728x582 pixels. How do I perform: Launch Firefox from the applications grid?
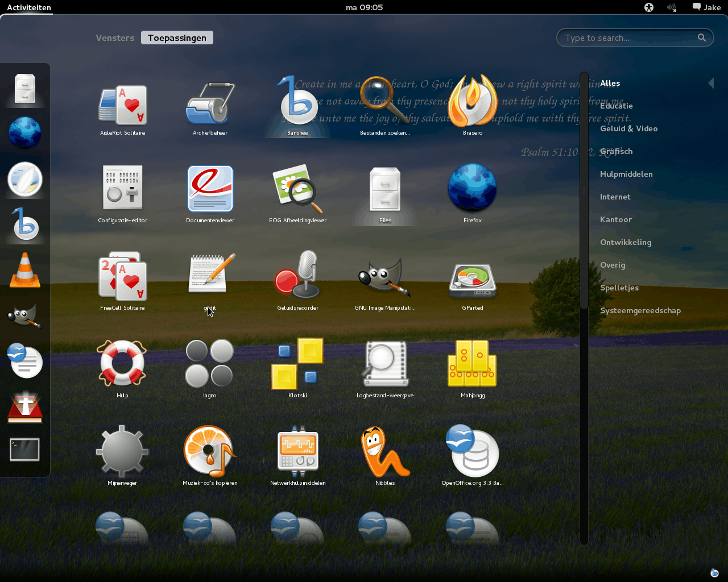pos(473,194)
